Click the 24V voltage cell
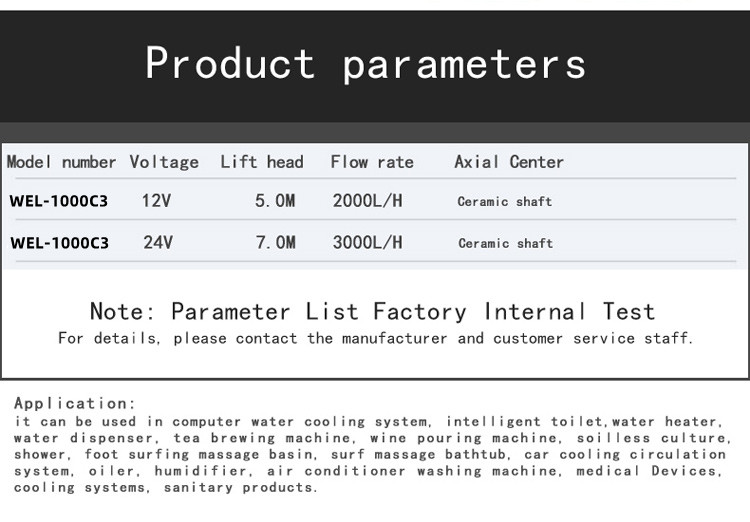Viewport: 750px width, 522px height. (x=158, y=242)
